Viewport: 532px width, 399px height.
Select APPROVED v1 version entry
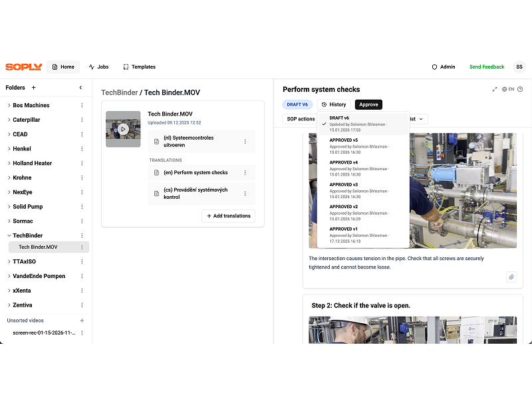[362, 232]
